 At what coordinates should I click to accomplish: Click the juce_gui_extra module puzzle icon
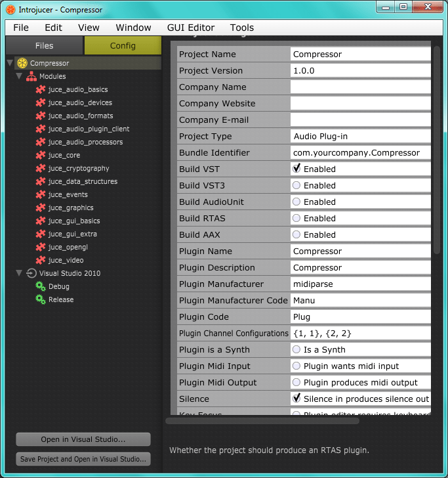click(41, 234)
